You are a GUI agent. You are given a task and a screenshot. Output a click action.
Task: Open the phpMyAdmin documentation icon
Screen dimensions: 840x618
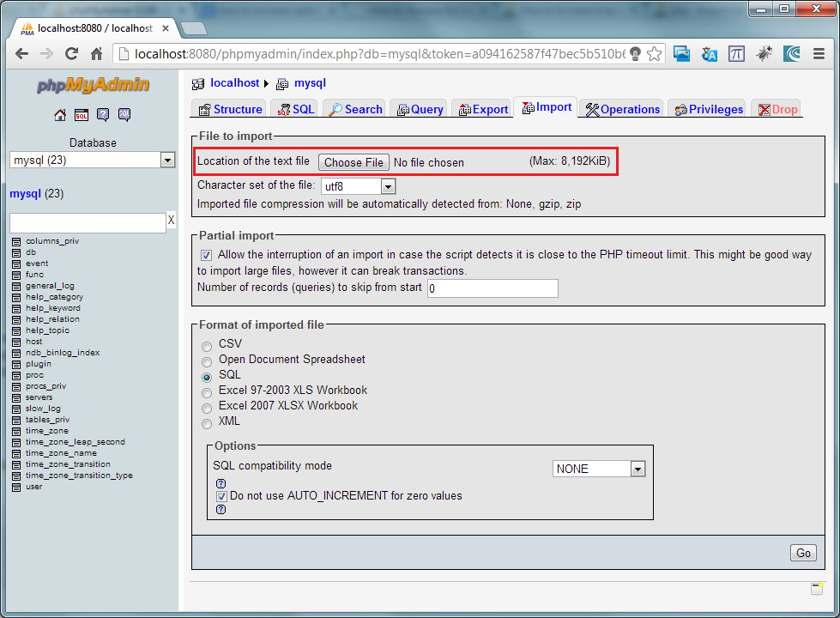point(103,115)
